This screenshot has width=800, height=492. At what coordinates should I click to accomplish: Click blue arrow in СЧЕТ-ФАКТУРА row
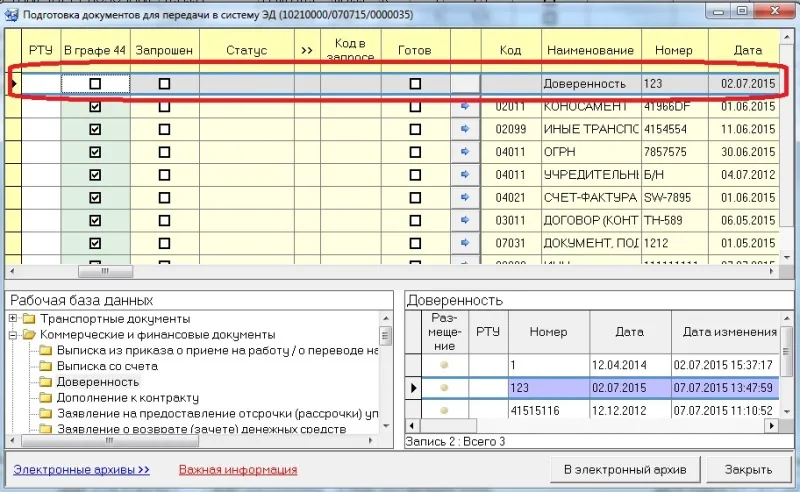coord(465,197)
